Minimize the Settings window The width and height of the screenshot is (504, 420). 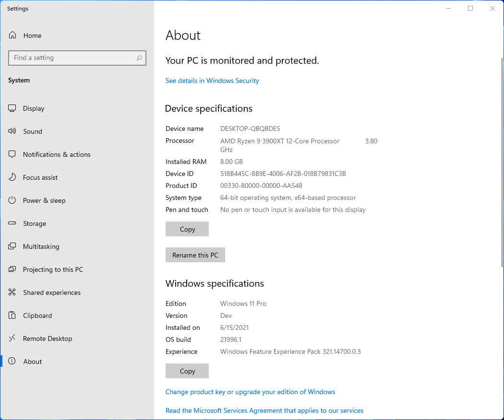(448, 8)
